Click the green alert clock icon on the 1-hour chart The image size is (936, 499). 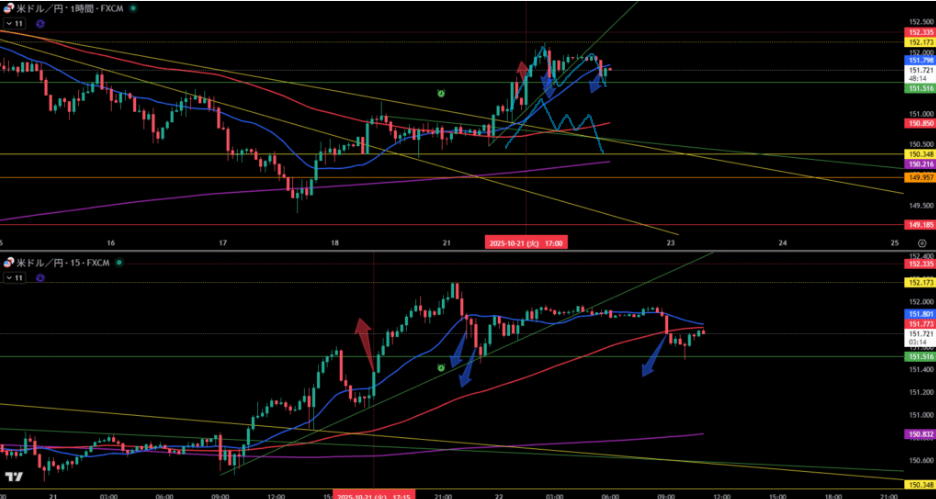(x=441, y=92)
